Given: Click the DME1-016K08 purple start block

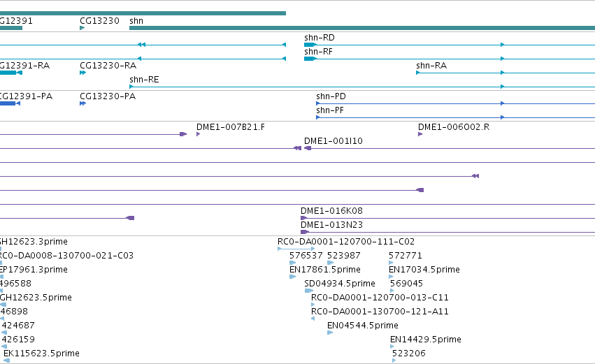Looking at the screenshot, I should [x=303, y=218].
